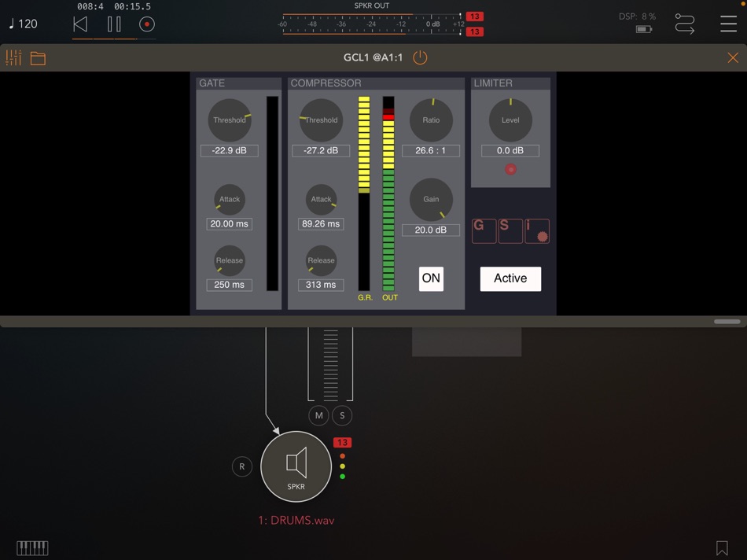Adjust the compressor Ratio knob
Image resolution: width=747 pixels, height=560 pixels.
click(431, 120)
